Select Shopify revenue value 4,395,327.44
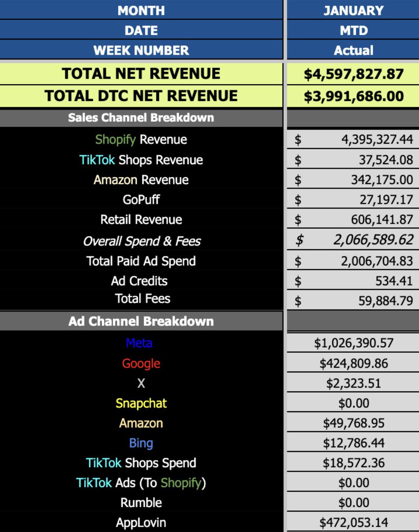The height and width of the screenshot is (532, 419). point(353,140)
